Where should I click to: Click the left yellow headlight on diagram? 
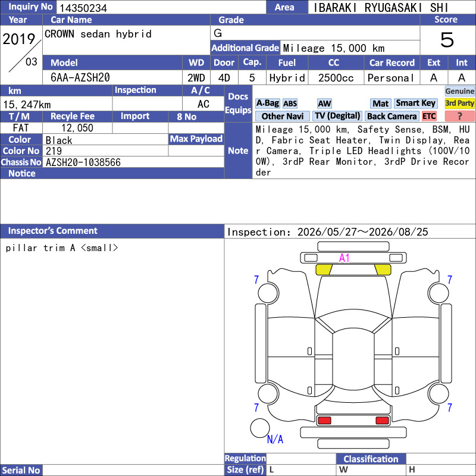click(x=324, y=270)
